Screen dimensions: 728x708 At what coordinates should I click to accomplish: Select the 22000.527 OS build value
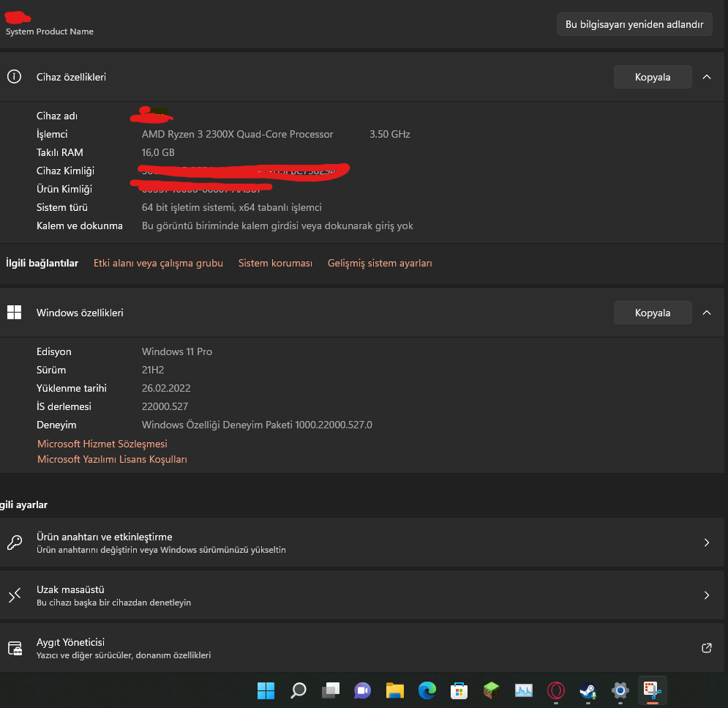click(x=165, y=406)
